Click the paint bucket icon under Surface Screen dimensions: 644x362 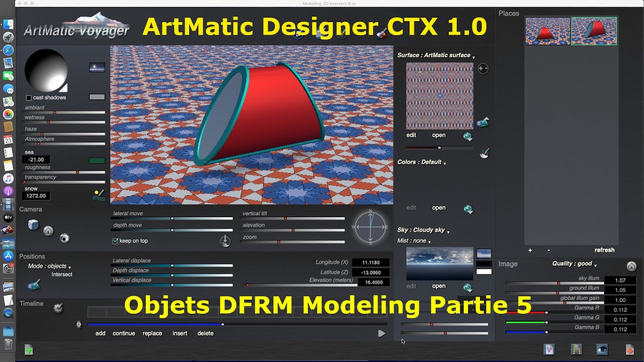point(484,153)
